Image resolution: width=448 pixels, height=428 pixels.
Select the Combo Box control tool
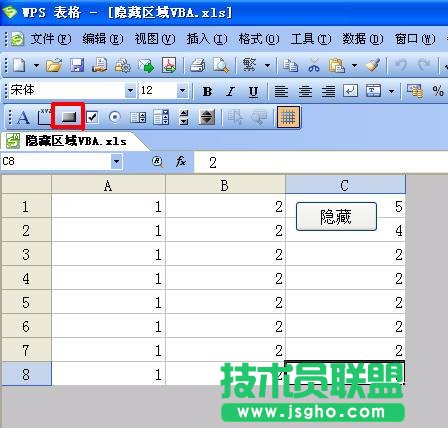click(161, 117)
